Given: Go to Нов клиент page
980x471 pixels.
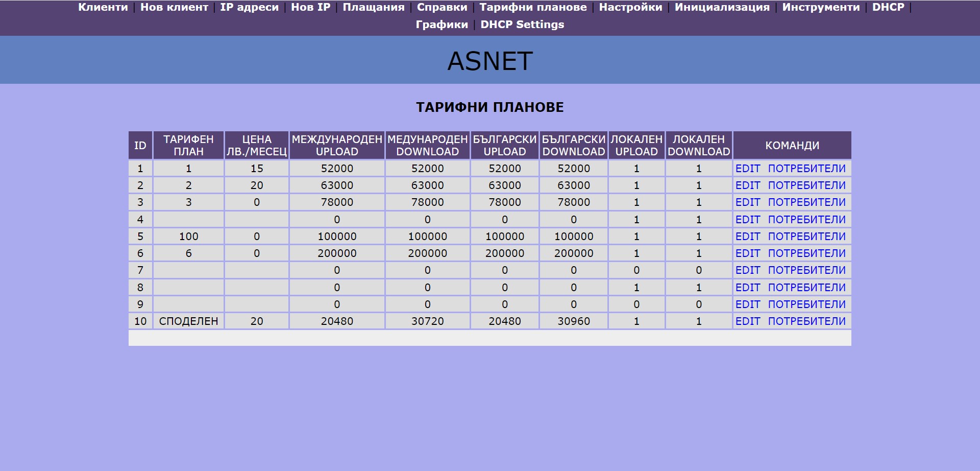Looking at the screenshot, I should point(174,7).
